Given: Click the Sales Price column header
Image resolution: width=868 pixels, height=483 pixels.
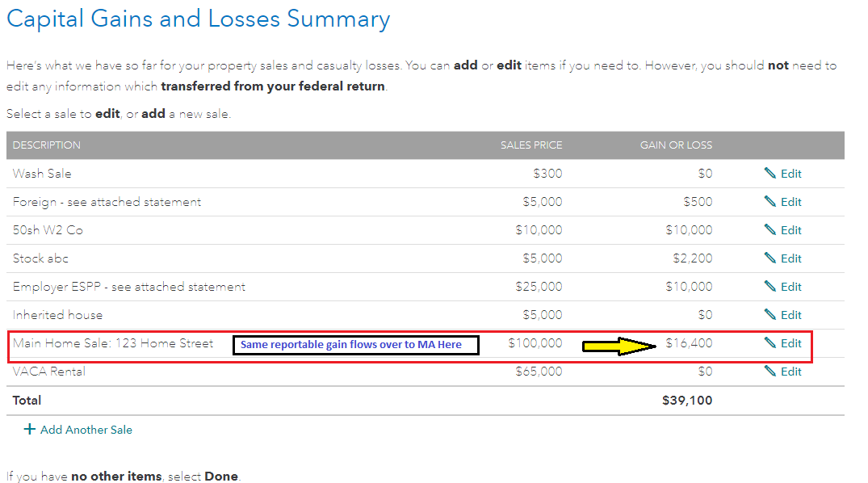Looking at the screenshot, I should 530,145.
